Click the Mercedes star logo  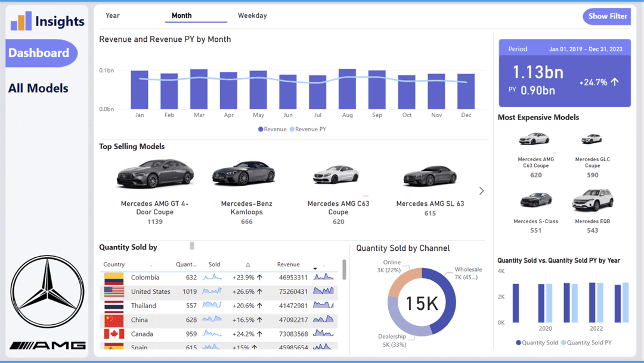[x=48, y=292]
